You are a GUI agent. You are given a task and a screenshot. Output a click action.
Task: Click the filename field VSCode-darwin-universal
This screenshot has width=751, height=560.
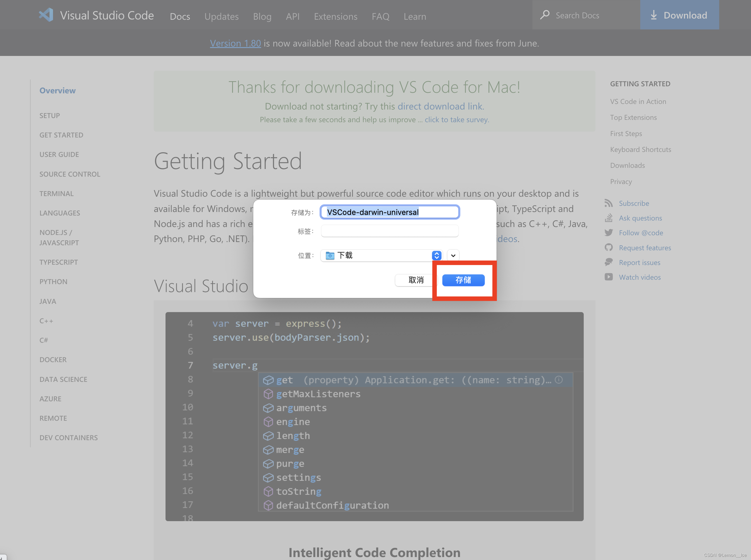(390, 212)
